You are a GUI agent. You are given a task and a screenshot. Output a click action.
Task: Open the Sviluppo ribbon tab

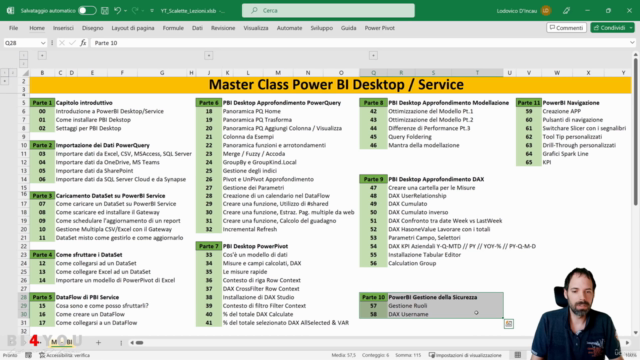click(x=322, y=28)
